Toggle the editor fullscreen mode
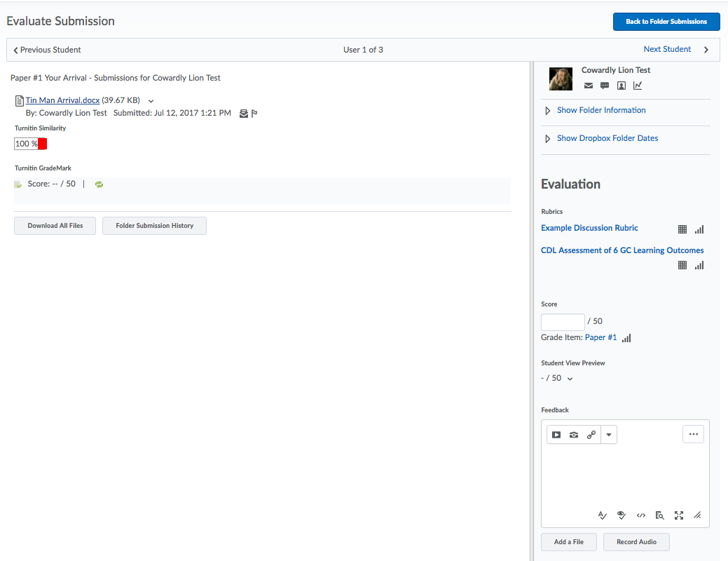728x561 pixels. click(678, 515)
